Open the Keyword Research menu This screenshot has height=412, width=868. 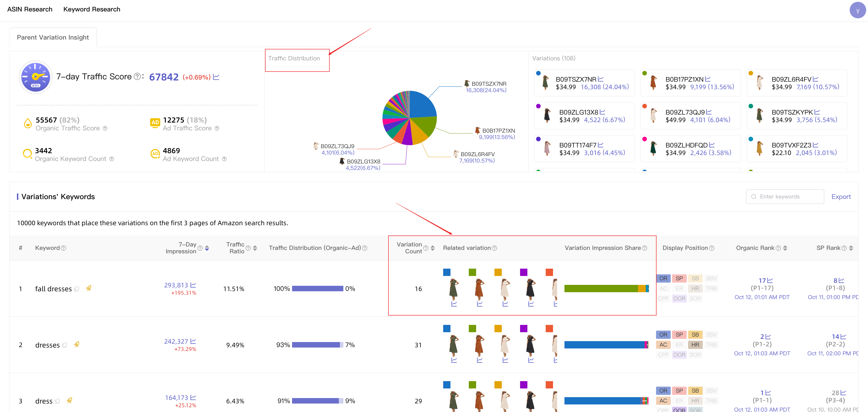92,9
